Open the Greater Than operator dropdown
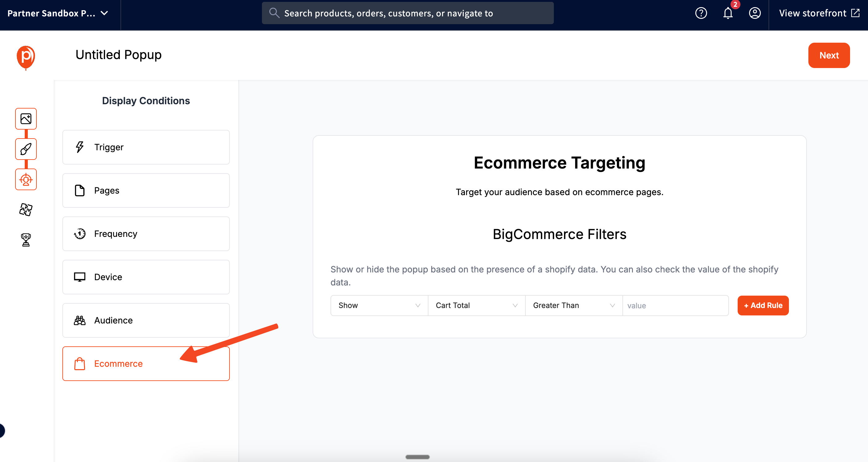The image size is (868, 462). pyautogui.click(x=573, y=305)
